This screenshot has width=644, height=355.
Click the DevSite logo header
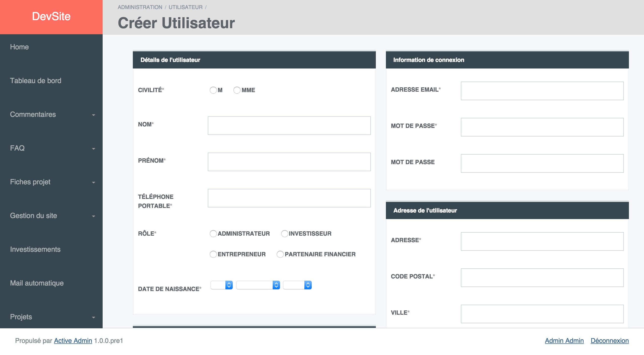click(x=51, y=17)
